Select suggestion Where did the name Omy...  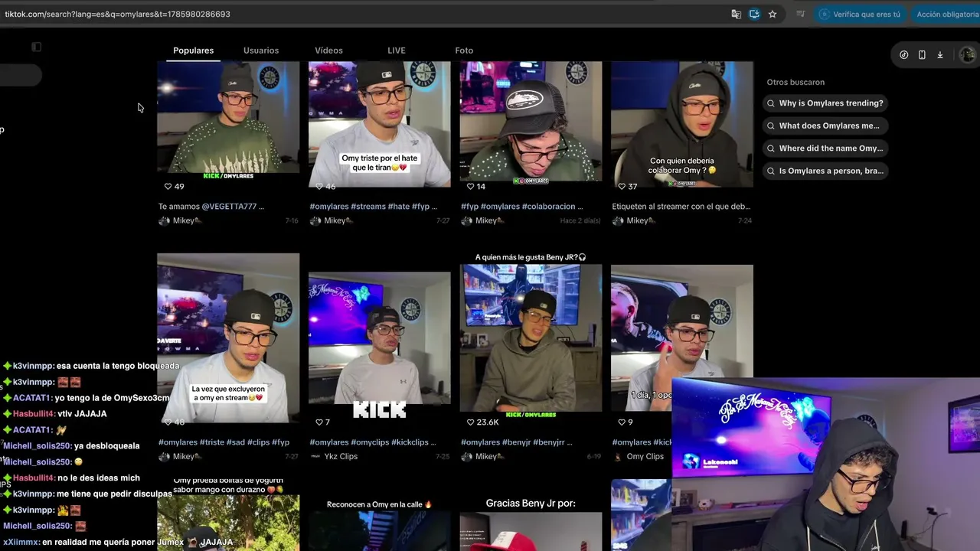click(x=825, y=148)
